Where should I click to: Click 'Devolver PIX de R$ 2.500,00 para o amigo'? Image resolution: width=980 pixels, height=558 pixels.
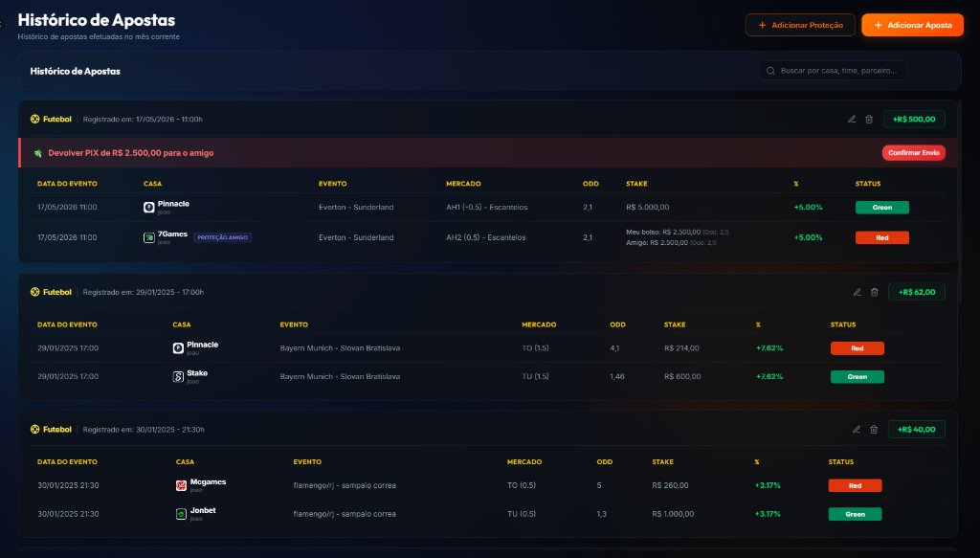[x=130, y=153]
